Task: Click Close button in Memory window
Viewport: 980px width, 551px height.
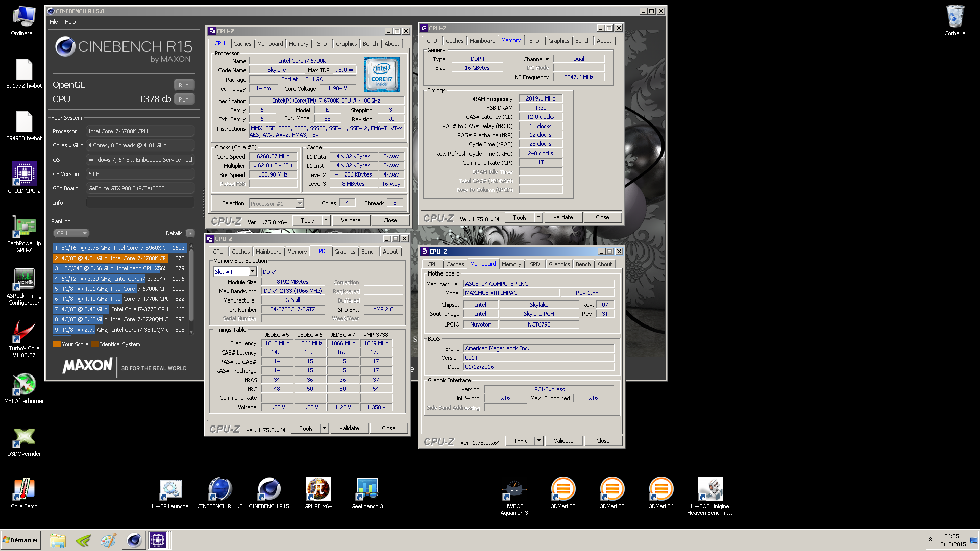Action: 602,217
